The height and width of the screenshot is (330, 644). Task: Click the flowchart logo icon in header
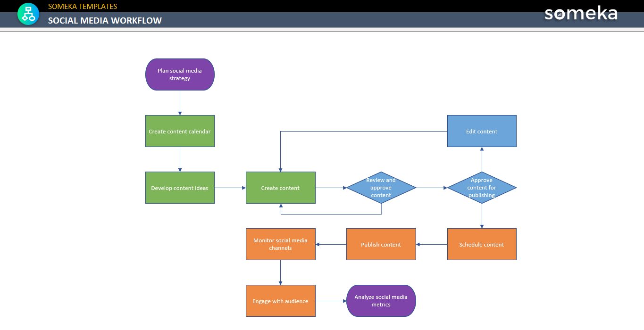(28, 14)
